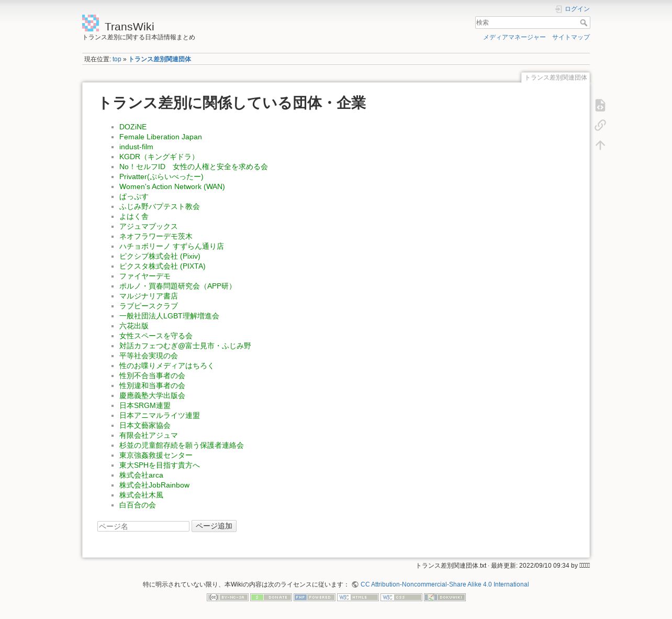Open 平等社会実現の会
672x619 pixels.
[x=149, y=356]
